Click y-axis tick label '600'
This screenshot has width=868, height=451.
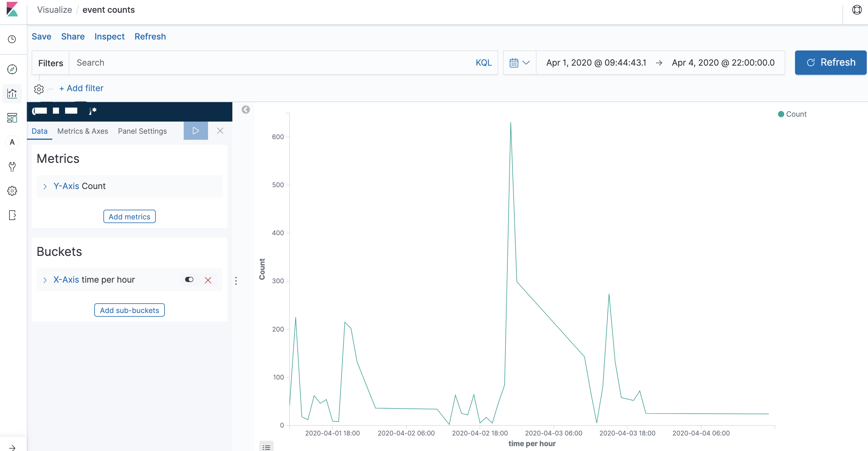(x=278, y=137)
